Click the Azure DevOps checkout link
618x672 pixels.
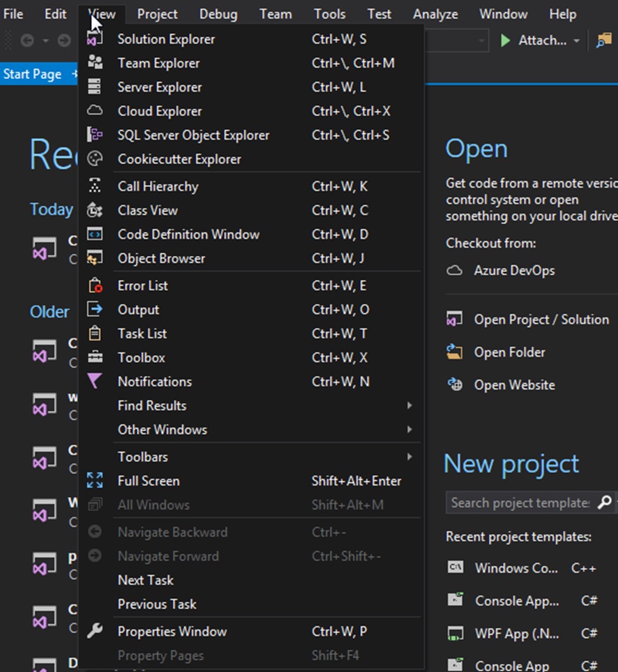514,271
